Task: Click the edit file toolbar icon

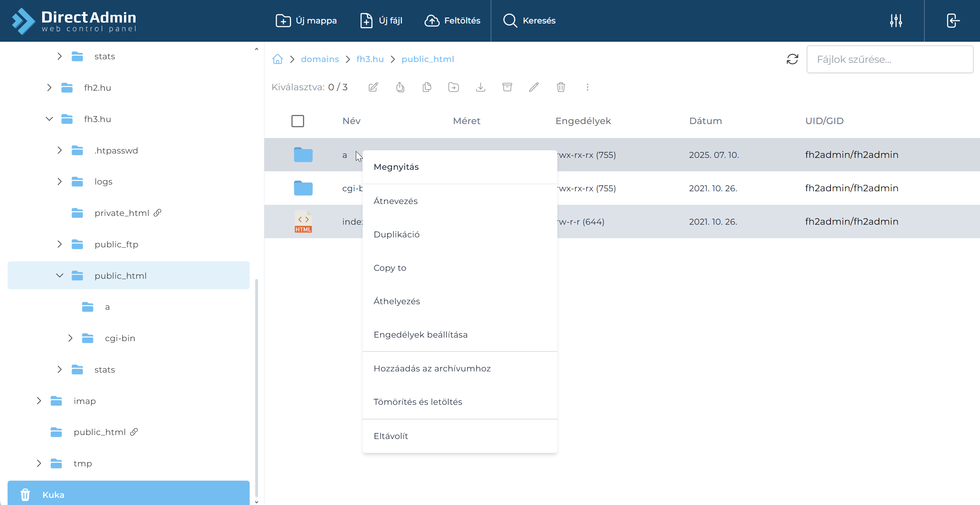Action: point(373,87)
